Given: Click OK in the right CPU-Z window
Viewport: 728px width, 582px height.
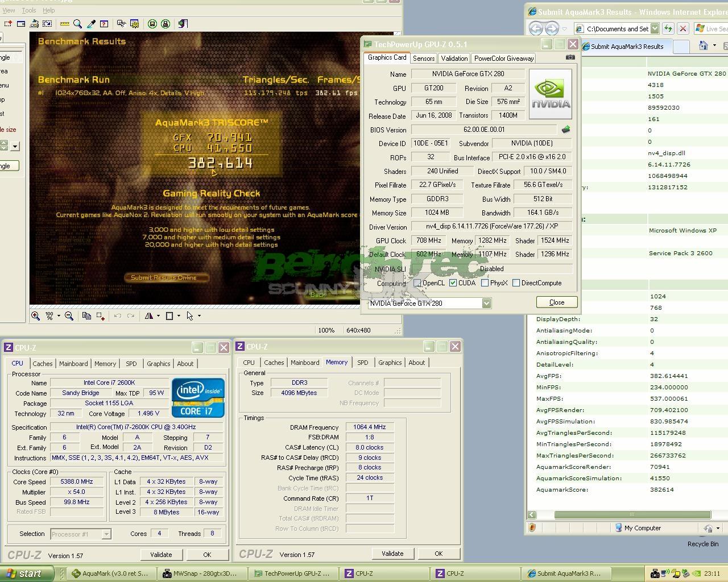Looking at the screenshot, I should point(439,554).
